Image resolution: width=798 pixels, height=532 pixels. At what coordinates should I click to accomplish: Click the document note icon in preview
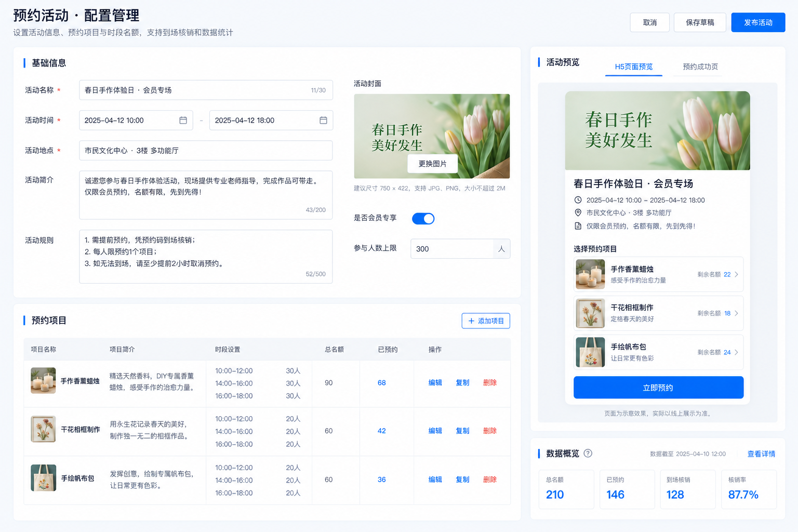(x=578, y=226)
